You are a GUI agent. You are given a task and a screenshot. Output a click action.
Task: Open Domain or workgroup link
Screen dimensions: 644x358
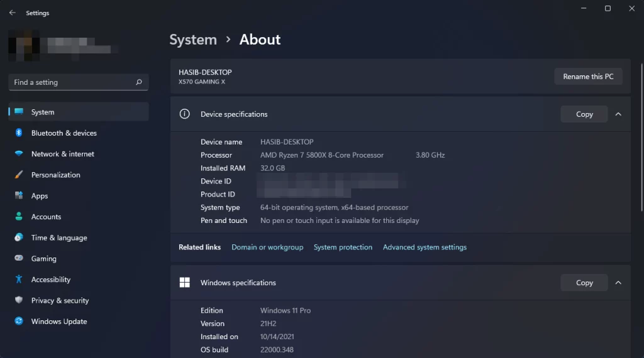point(267,247)
